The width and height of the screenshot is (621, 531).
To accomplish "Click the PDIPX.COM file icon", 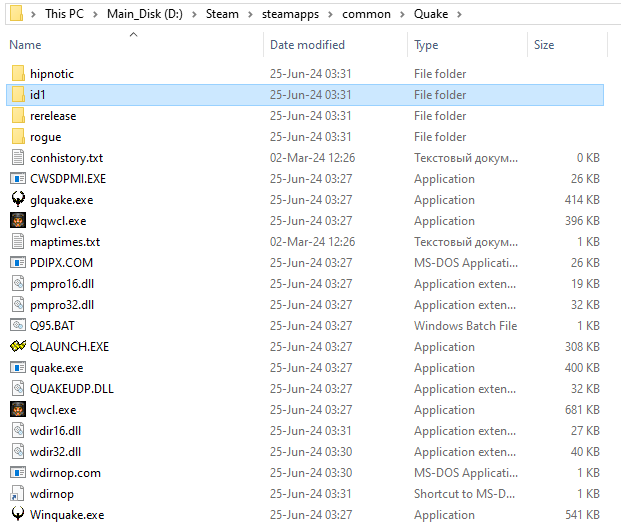I will point(18,263).
